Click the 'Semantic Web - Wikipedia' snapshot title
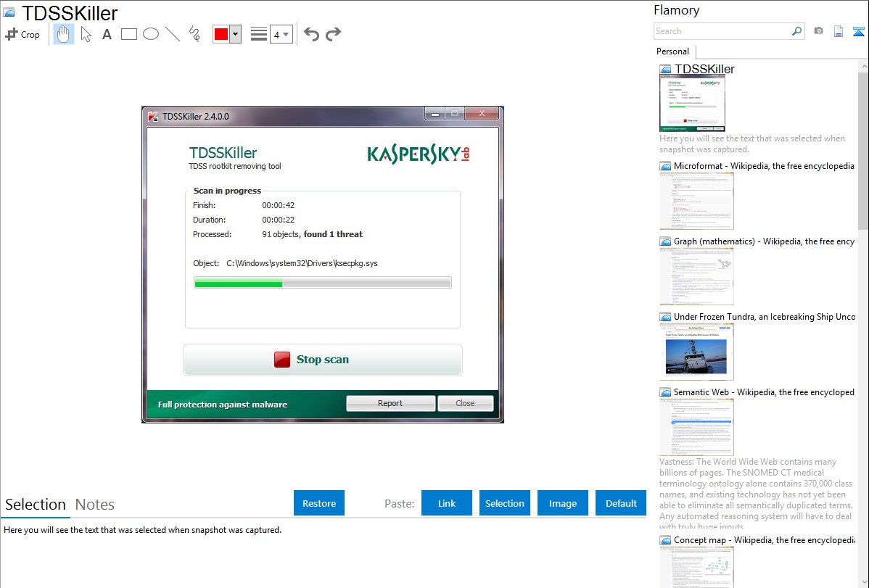 (764, 392)
